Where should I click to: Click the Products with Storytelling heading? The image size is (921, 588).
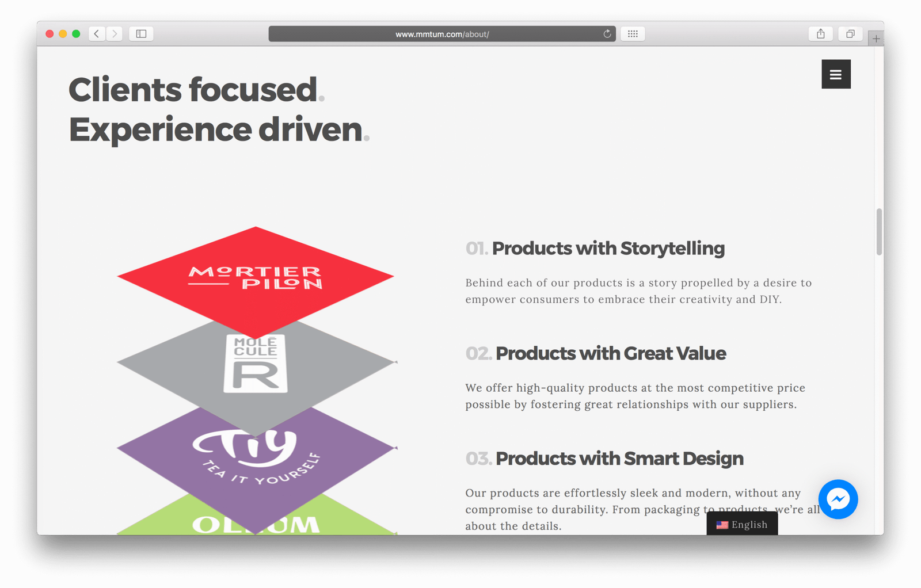click(x=608, y=249)
